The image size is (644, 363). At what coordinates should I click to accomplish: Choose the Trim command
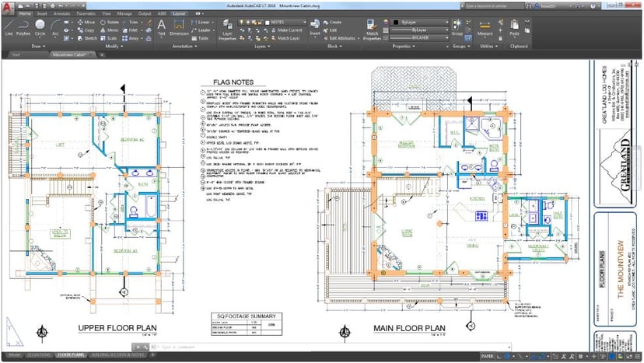click(130, 23)
